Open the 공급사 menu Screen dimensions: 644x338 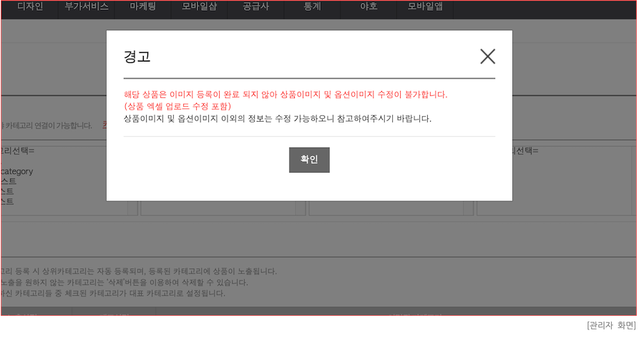pos(255,9)
